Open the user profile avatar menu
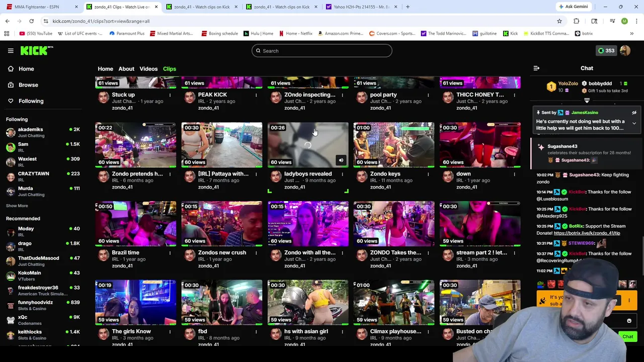 click(625, 51)
